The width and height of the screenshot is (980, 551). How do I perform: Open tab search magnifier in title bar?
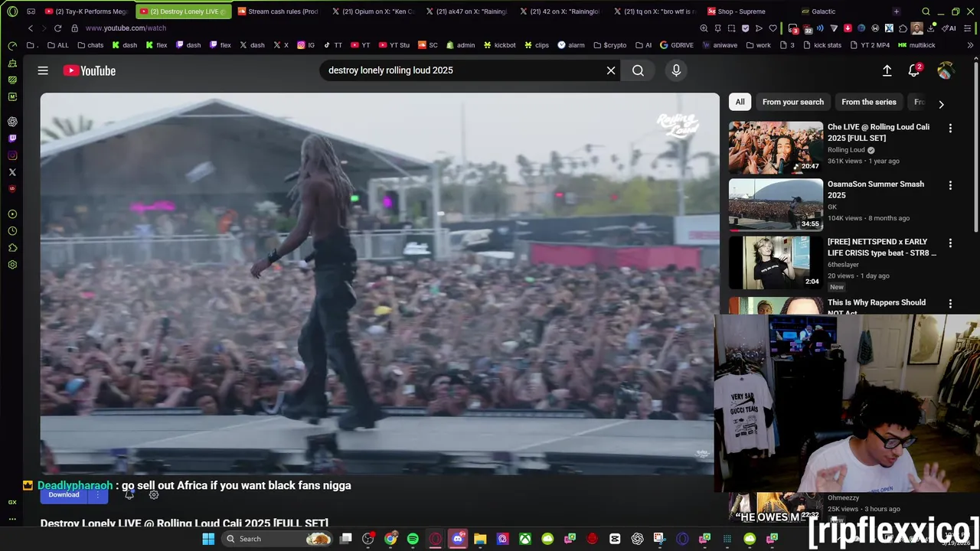point(926,11)
